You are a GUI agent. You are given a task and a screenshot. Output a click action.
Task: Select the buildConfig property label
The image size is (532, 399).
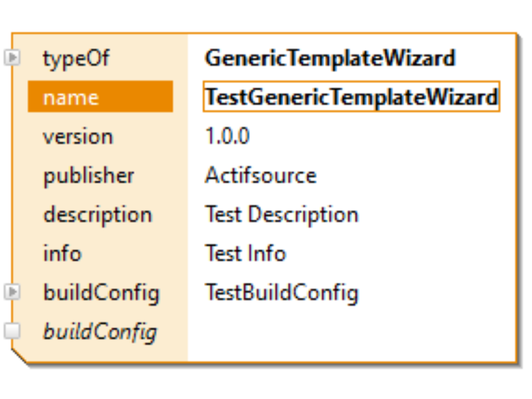pyautogui.click(x=101, y=292)
